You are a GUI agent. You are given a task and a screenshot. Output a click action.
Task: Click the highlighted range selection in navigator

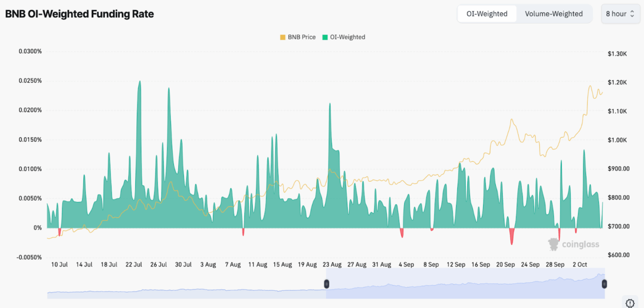pyautogui.click(x=465, y=283)
